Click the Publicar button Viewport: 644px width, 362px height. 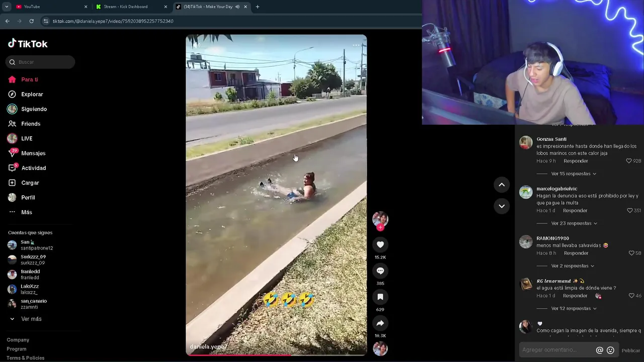(630, 350)
